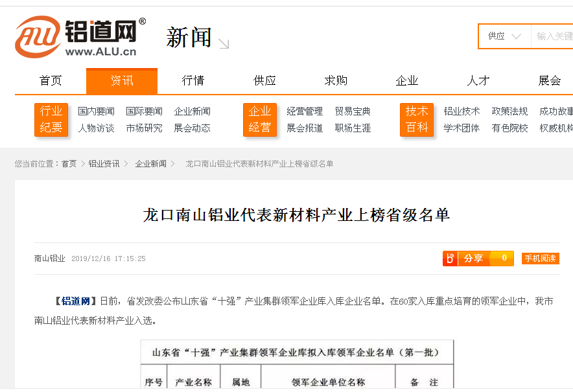Image resolution: width=573 pixels, height=392 pixels.
Task: Click the arrow icon beside 新闻 heading
Action: click(x=224, y=43)
